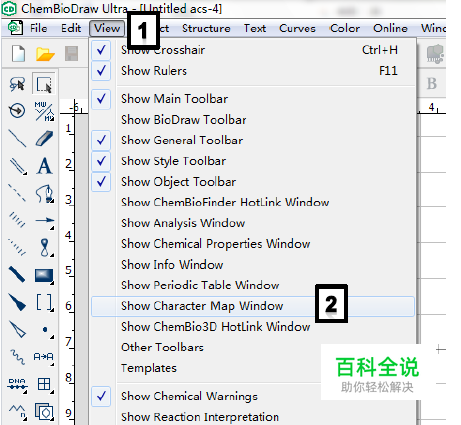This screenshot has height=425, width=461.
Task: Select the Brackets tool
Action: (x=45, y=303)
